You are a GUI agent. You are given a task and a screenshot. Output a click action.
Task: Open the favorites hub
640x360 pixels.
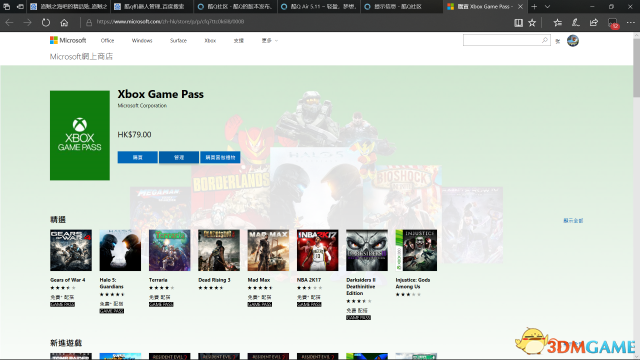pos(558,23)
